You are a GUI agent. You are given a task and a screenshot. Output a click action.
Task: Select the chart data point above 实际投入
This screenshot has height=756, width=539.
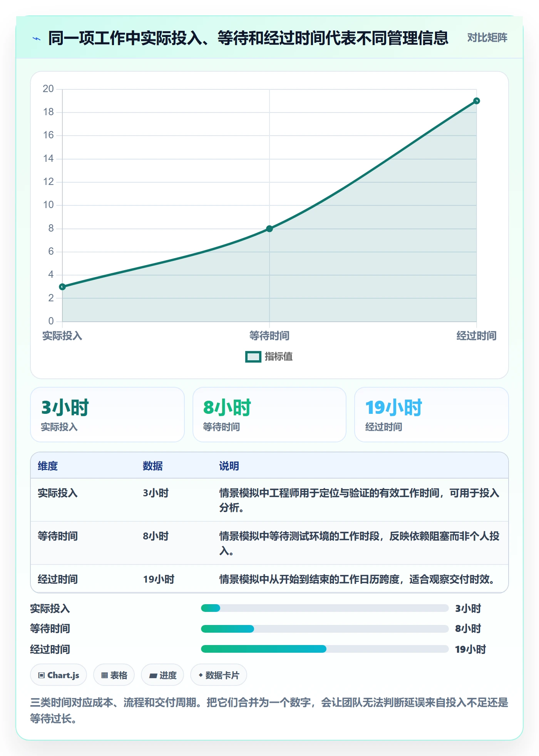[62, 287]
